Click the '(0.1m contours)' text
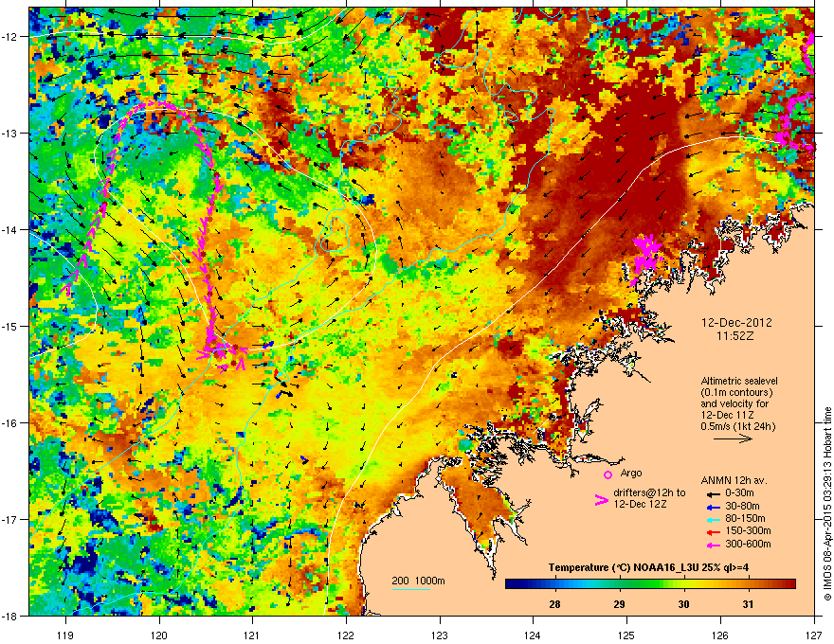Image resolution: width=834 pixels, height=644 pixels. coord(736,393)
